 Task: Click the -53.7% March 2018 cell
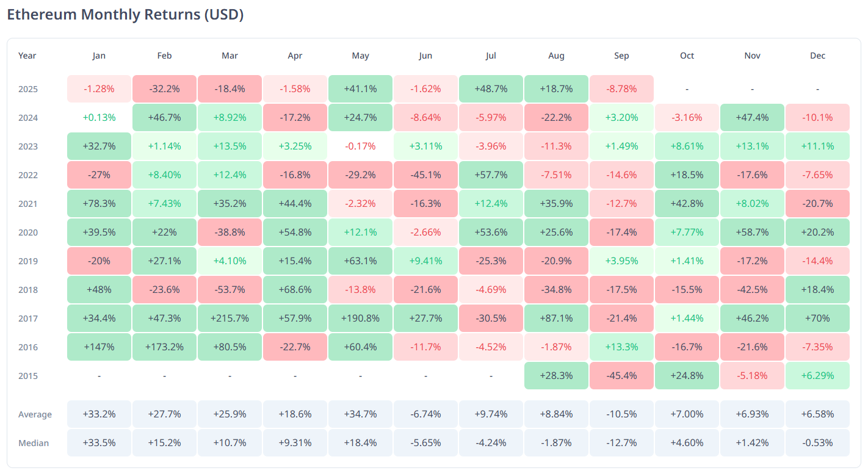(x=230, y=290)
